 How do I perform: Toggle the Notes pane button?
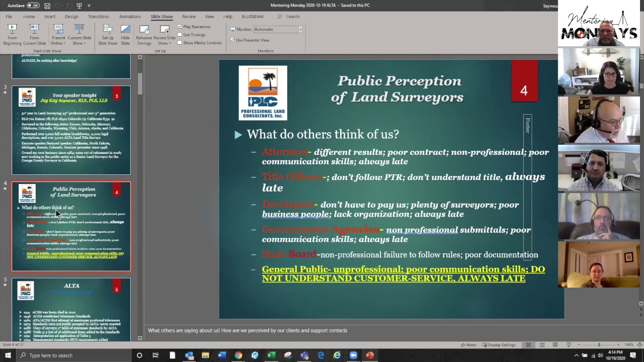[x=468, y=345]
